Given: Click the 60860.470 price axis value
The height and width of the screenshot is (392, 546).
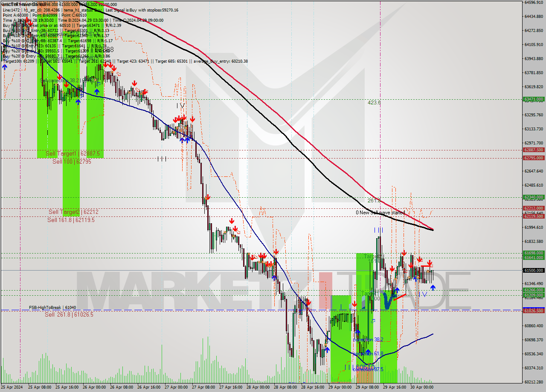Looking at the screenshot, I should (x=534, y=326).
